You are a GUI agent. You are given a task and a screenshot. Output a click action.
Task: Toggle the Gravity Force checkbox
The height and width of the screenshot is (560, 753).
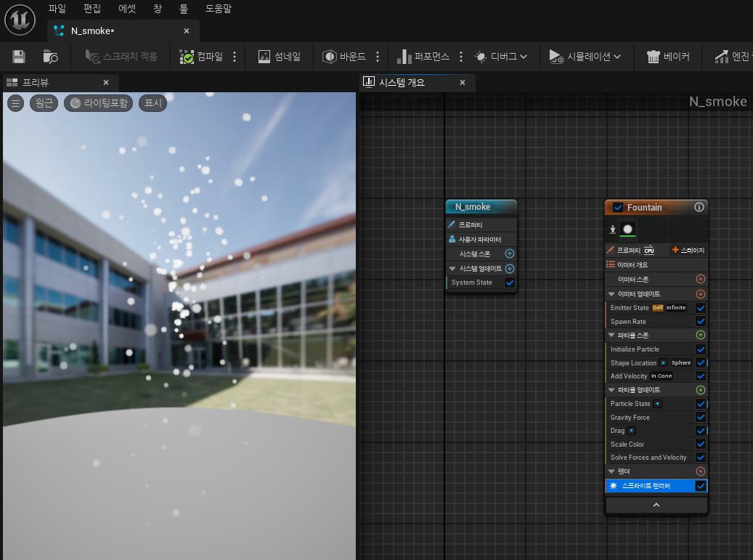(x=701, y=418)
